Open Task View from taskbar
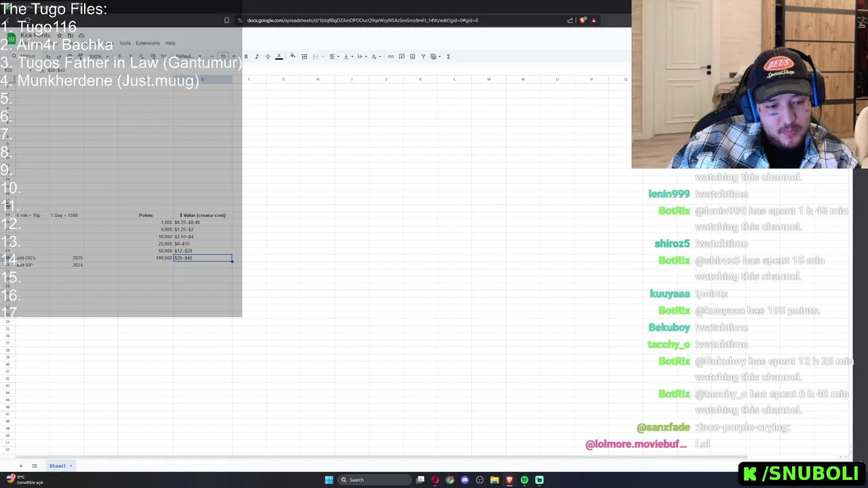The image size is (868, 488). [420, 480]
